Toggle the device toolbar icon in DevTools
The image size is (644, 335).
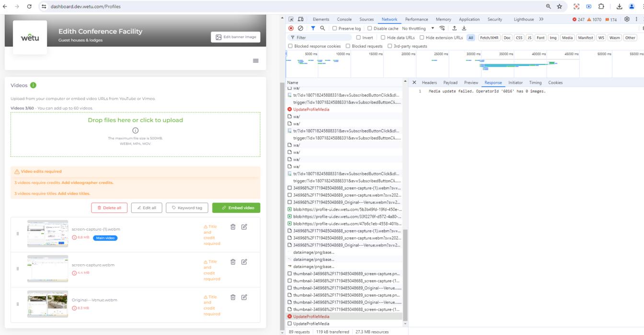click(301, 19)
